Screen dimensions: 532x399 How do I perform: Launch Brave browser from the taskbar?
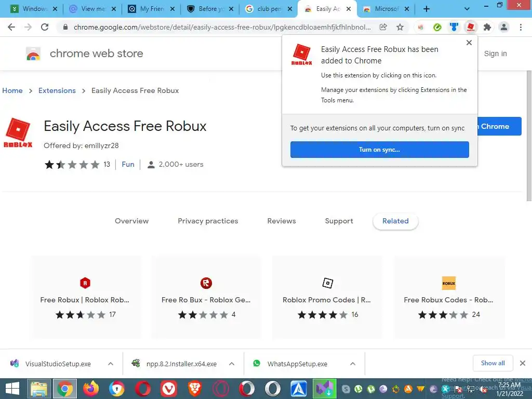click(195, 389)
